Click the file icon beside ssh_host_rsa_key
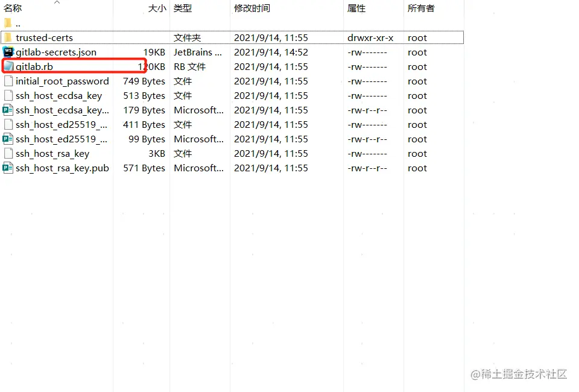579x392 pixels. 8,154
